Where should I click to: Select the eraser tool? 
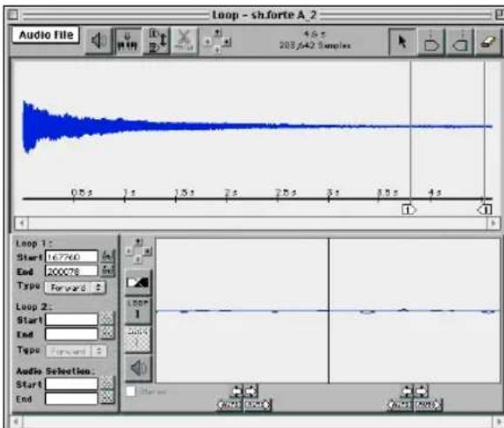coord(488,42)
